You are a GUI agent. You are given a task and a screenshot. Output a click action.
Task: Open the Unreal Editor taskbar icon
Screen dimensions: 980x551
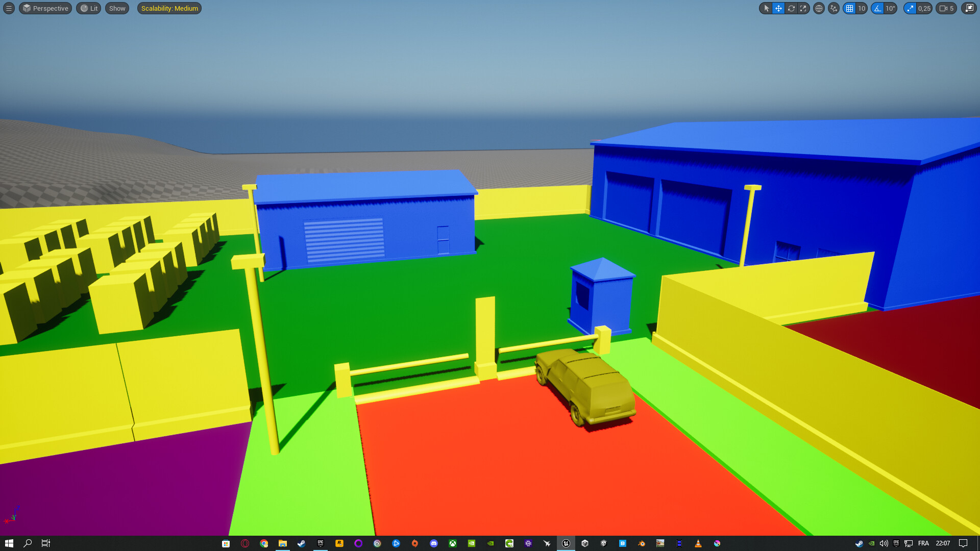tap(566, 543)
